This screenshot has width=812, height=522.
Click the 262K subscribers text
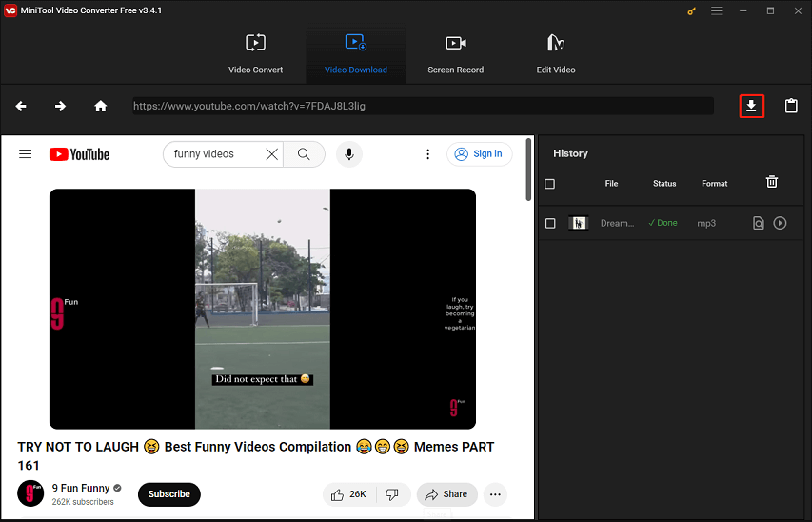[83, 502]
